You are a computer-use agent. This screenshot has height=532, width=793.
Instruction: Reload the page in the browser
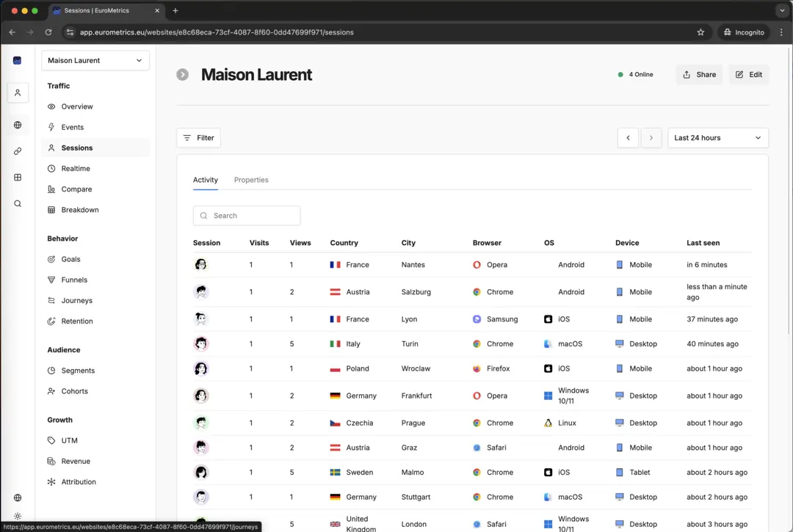tap(48, 32)
